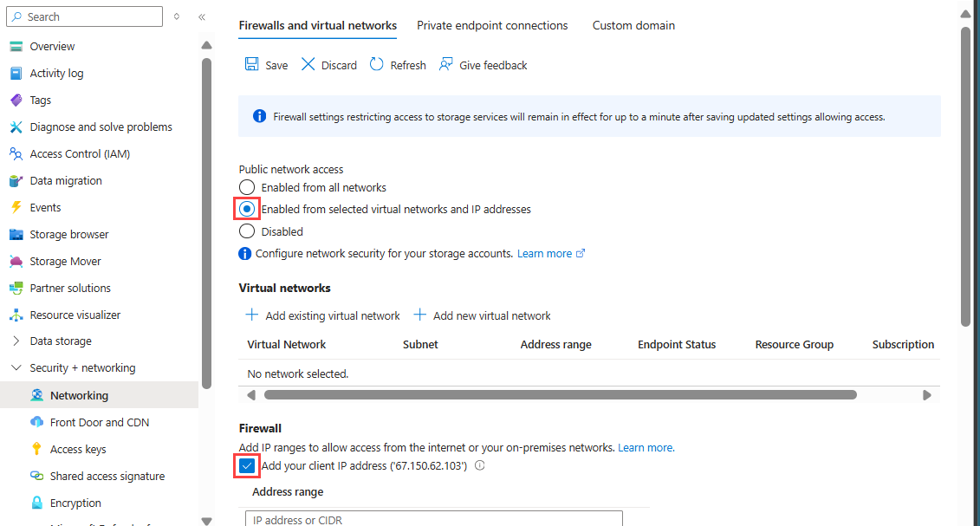Select Enabled from all networks
This screenshot has height=526, width=980.
(x=247, y=187)
